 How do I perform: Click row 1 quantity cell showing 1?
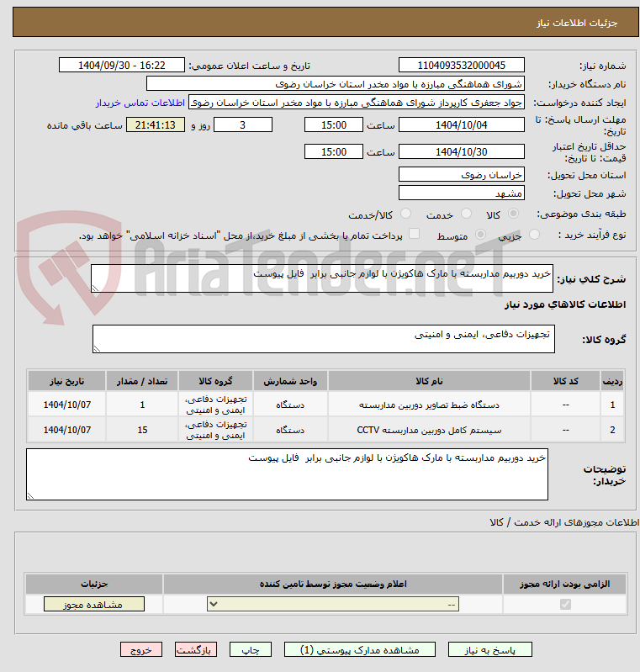tap(142, 405)
